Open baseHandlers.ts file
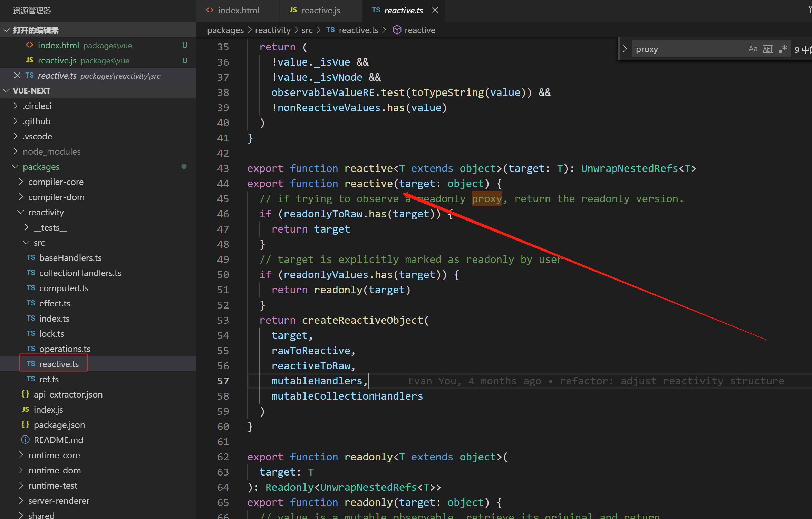This screenshot has height=519, width=812. (x=98, y=258)
